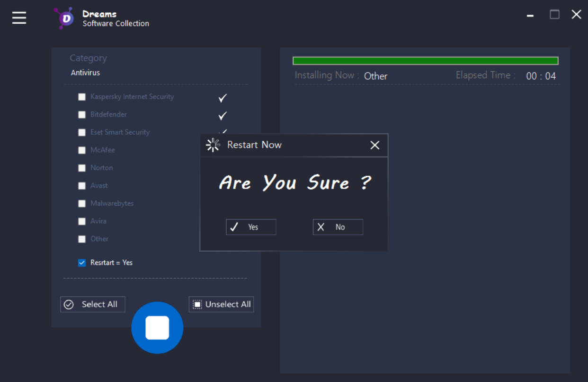Uncheck the Resrtart = Yes checkbox
The height and width of the screenshot is (382, 588).
[x=82, y=263]
